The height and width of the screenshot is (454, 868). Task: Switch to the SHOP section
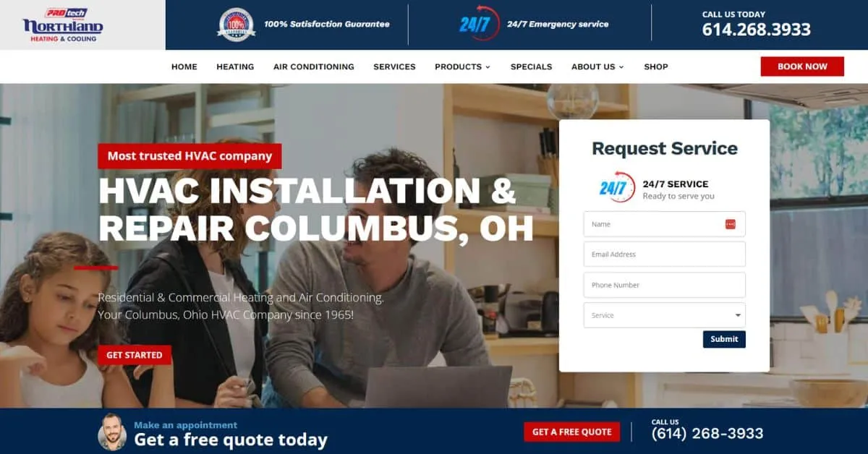pos(656,67)
